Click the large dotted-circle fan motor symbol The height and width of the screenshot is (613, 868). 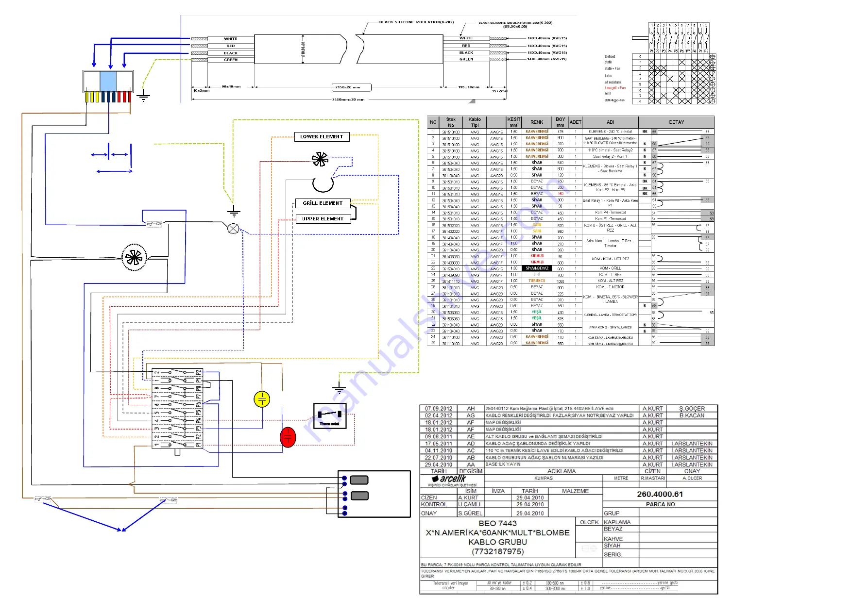[x=134, y=257]
